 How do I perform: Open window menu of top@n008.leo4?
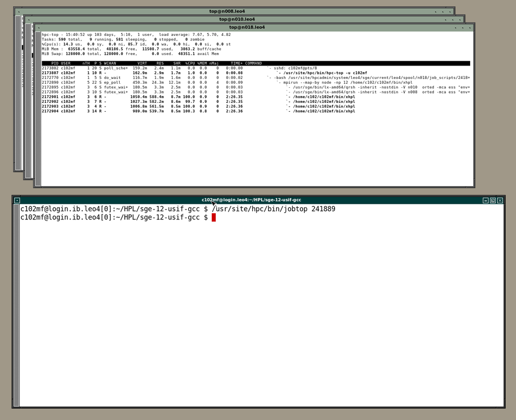point(18,11)
